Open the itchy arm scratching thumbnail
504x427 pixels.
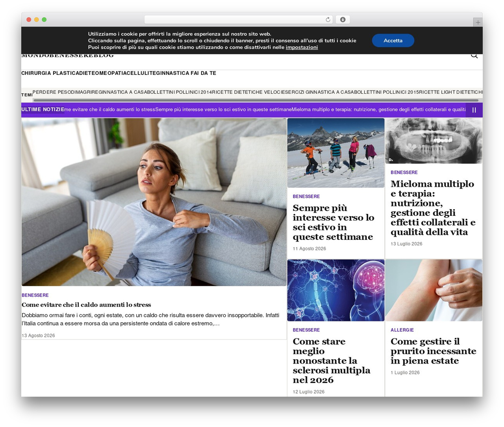pyautogui.click(x=434, y=290)
